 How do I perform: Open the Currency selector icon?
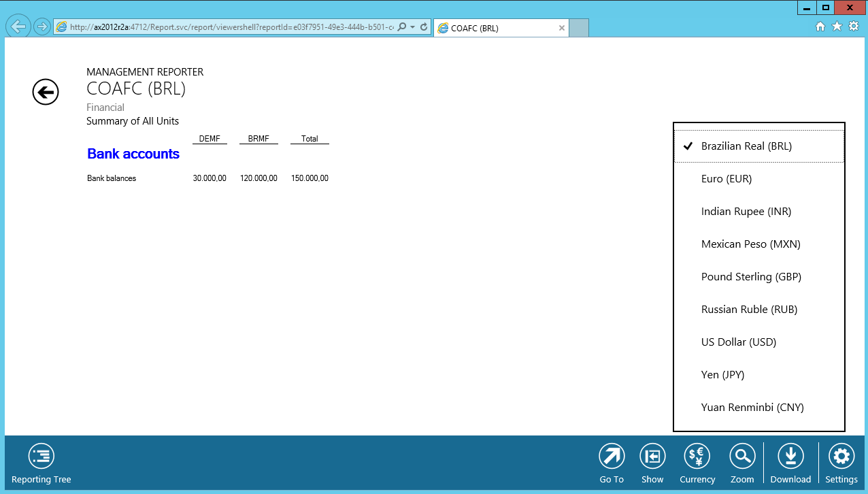pyautogui.click(x=697, y=457)
